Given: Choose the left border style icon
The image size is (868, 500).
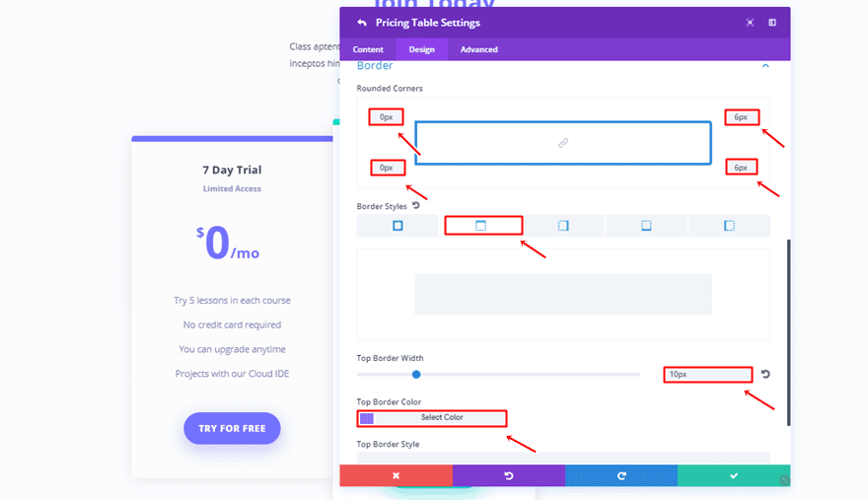Looking at the screenshot, I should tap(729, 226).
